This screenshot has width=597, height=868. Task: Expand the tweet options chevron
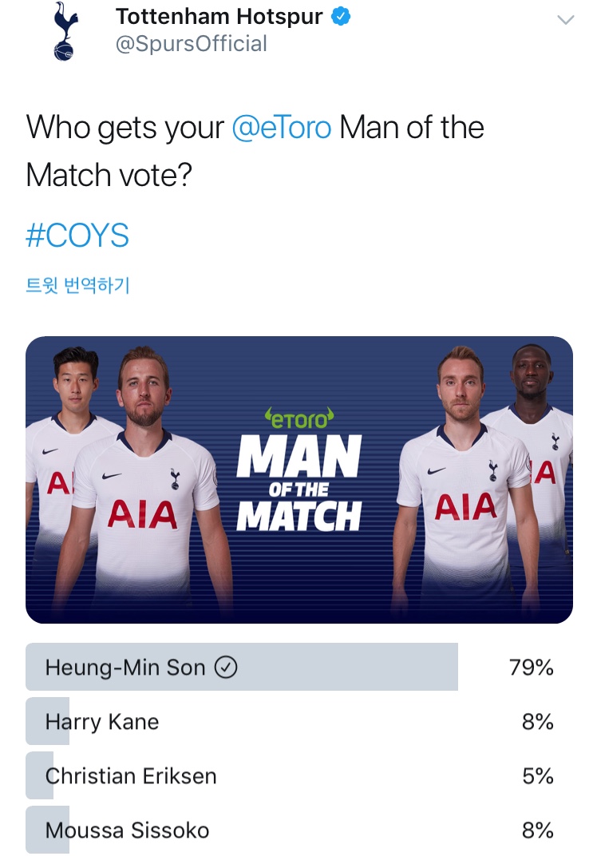click(x=565, y=21)
